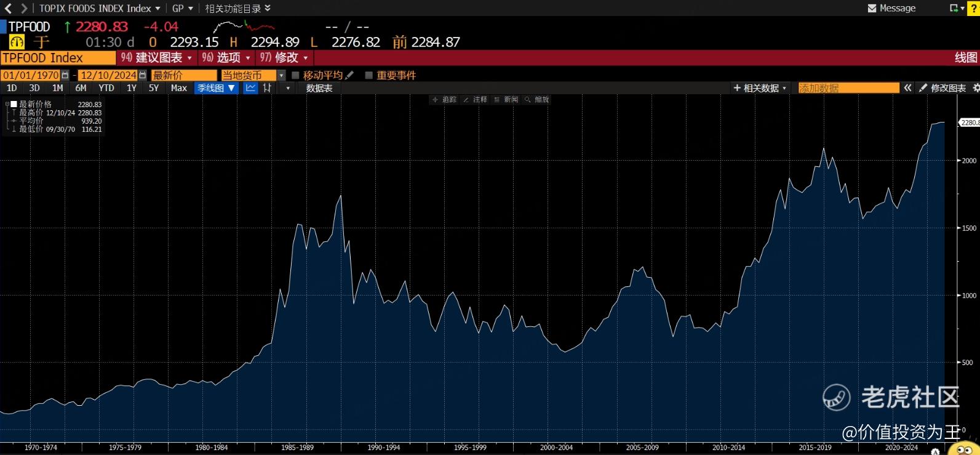Go back with the left arrow
This screenshot has width=980, height=455.
pyautogui.click(x=8, y=8)
